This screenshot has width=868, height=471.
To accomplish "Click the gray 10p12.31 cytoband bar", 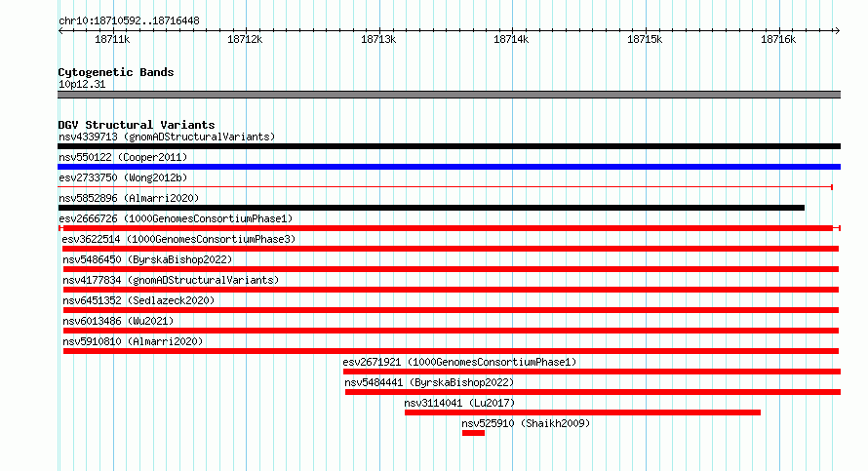I will [449, 95].
